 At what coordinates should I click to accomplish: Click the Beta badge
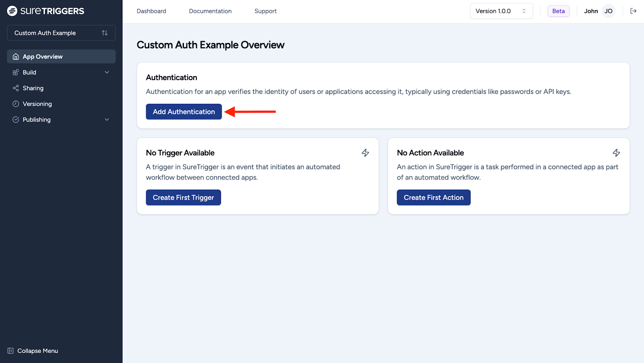[x=558, y=11]
